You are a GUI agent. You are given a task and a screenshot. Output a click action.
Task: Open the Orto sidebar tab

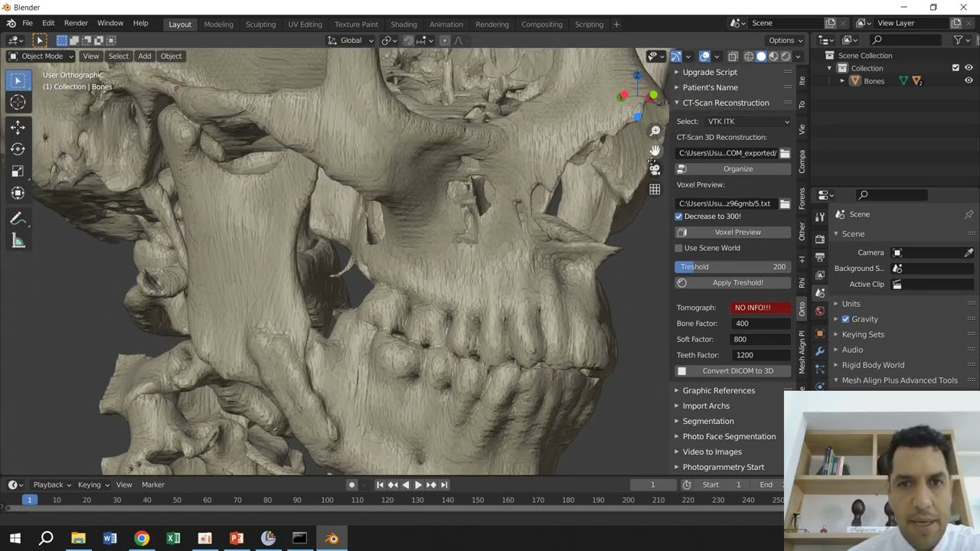click(x=802, y=309)
